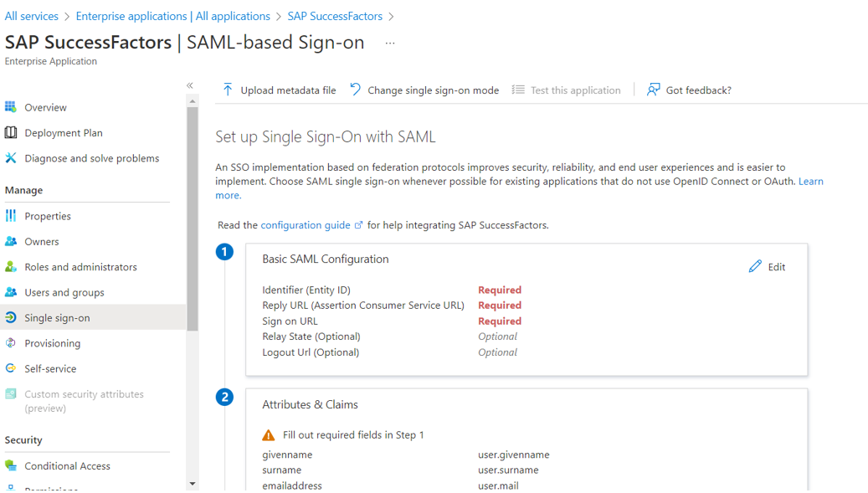Click the Users and groups icon
The width and height of the screenshot is (868, 493).
(11, 291)
